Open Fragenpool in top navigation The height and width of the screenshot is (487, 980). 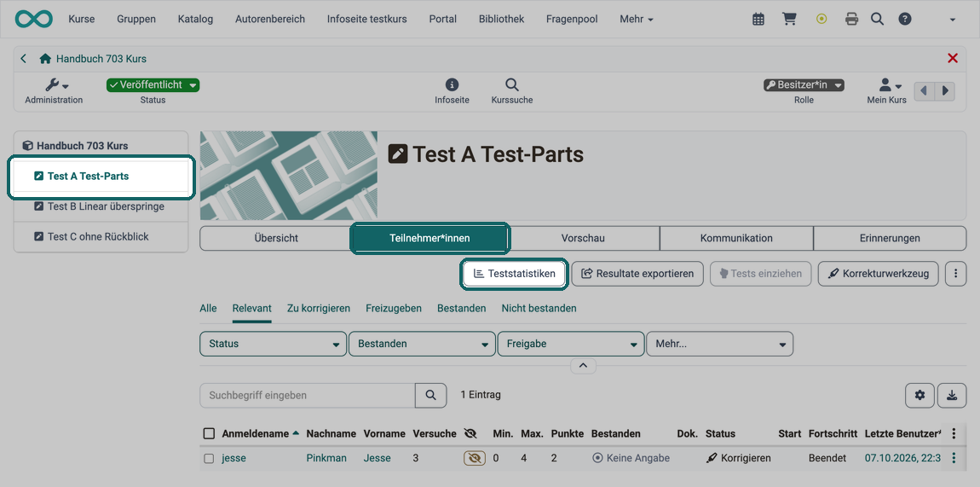click(x=572, y=20)
